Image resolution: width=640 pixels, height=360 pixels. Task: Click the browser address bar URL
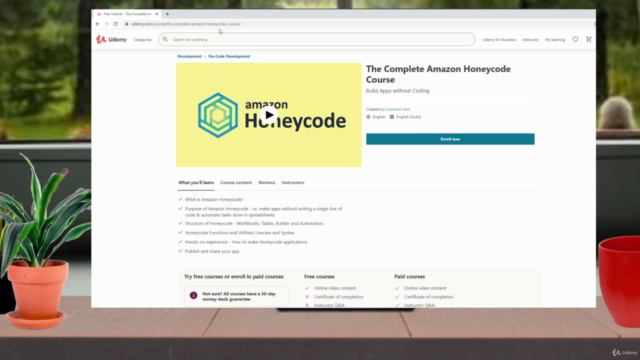[x=186, y=24]
